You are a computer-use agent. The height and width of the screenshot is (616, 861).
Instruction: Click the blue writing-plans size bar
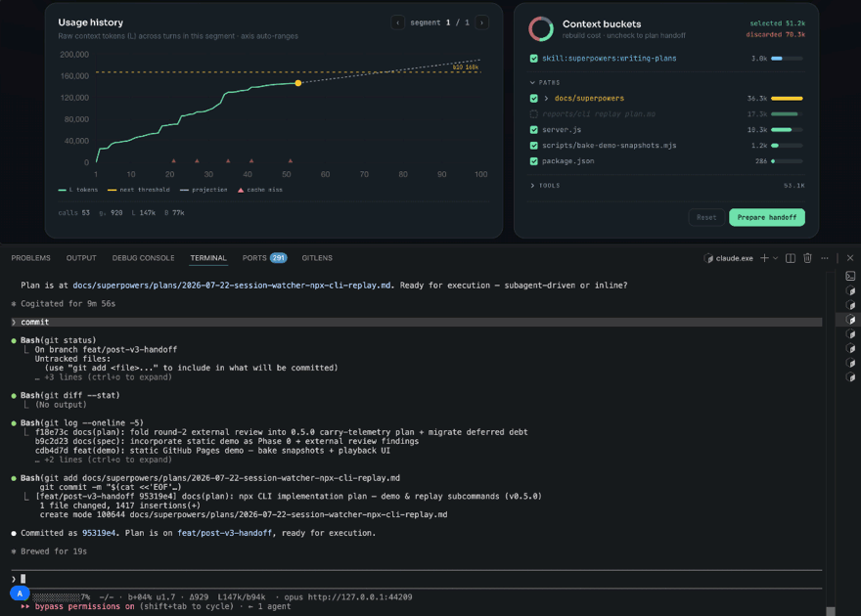pyautogui.click(x=777, y=58)
